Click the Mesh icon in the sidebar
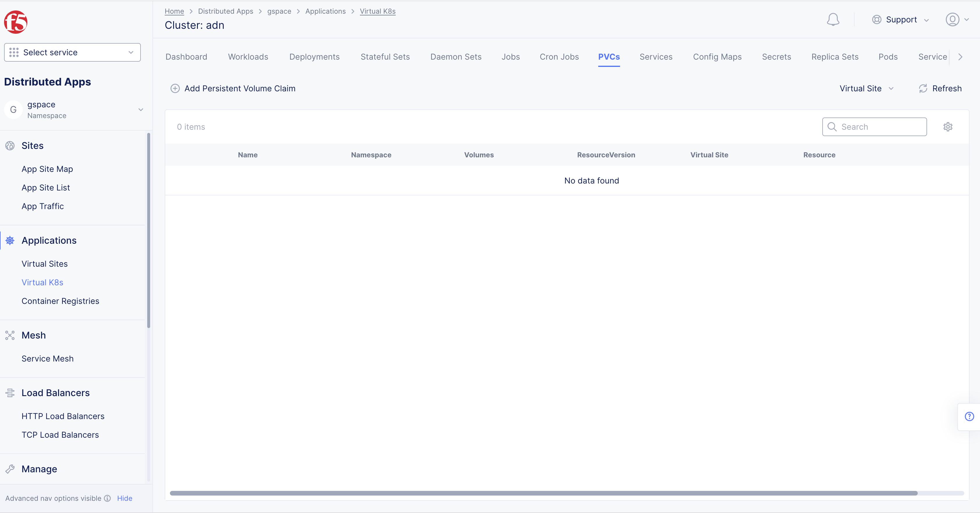980x513 pixels. pos(10,335)
